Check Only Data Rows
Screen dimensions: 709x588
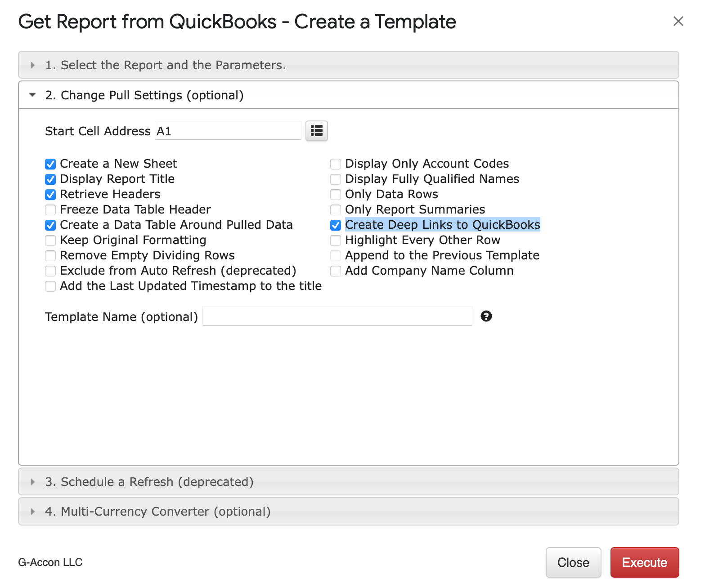tap(336, 195)
